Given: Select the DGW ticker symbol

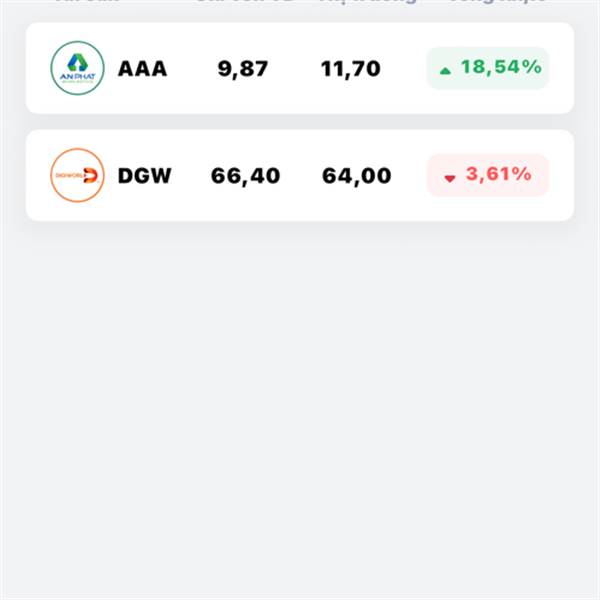Looking at the screenshot, I should [x=144, y=176].
